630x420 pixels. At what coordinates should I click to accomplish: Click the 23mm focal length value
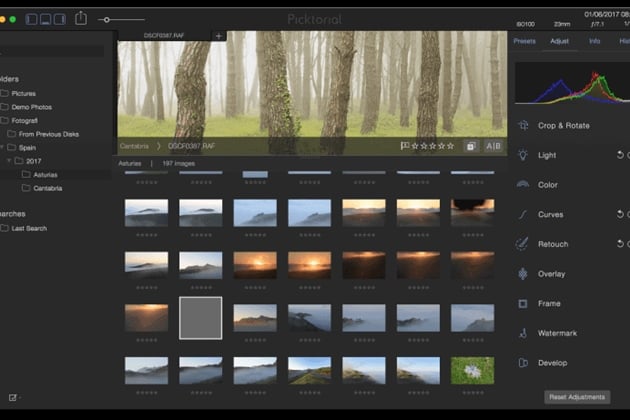[562, 24]
